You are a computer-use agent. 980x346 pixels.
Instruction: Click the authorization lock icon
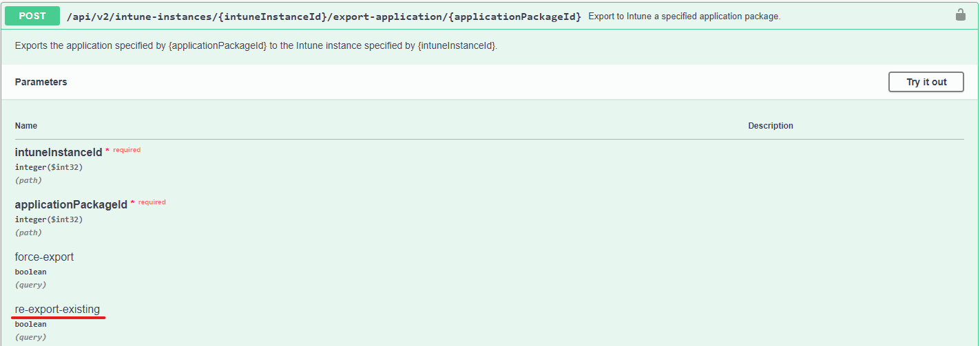coord(960,15)
